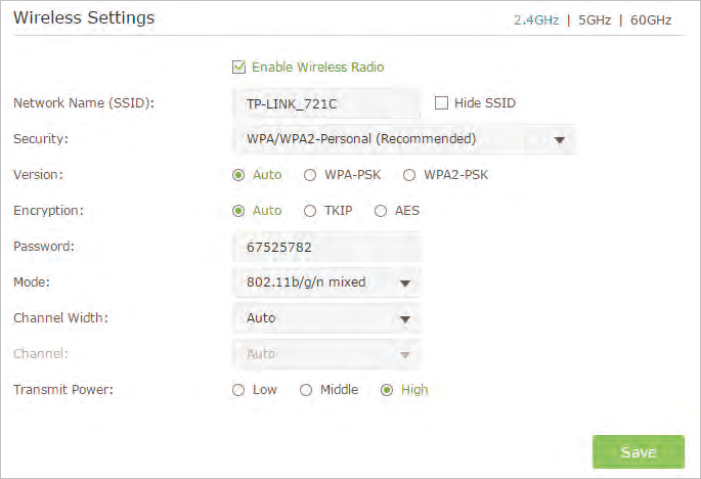Set Transmit Power to Middle
701x479 pixels.
pos(306,390)
